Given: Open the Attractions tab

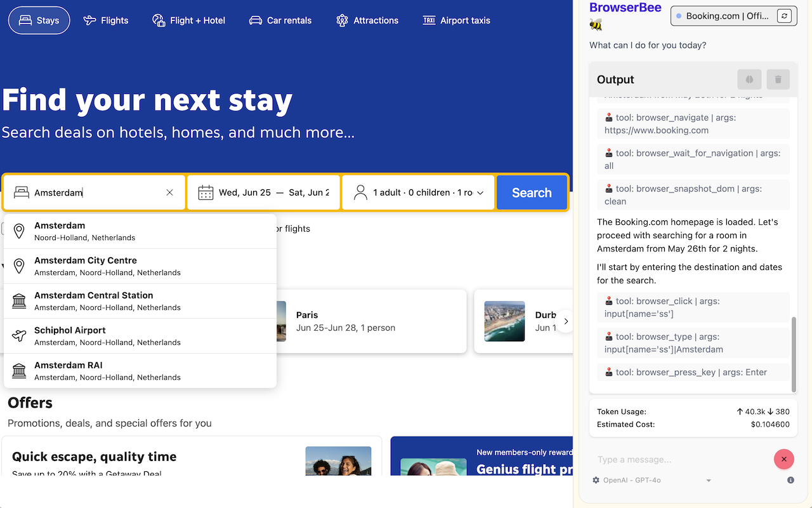Looking at the screenshot, I should click(367, 20).
